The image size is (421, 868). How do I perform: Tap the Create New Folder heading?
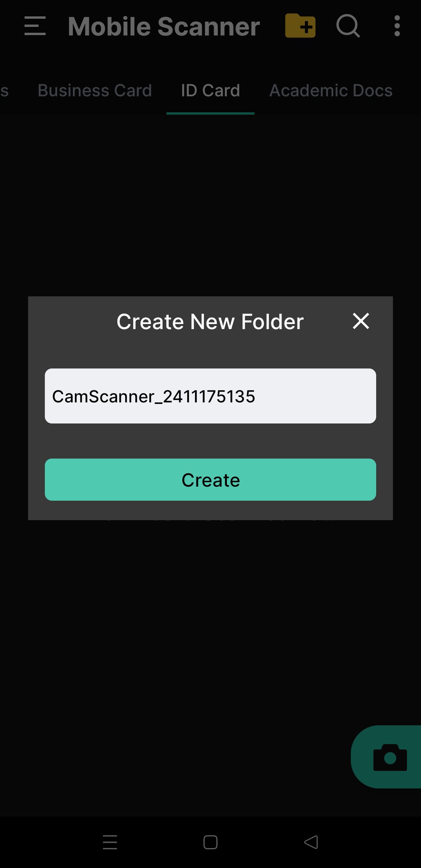[210, 322]
